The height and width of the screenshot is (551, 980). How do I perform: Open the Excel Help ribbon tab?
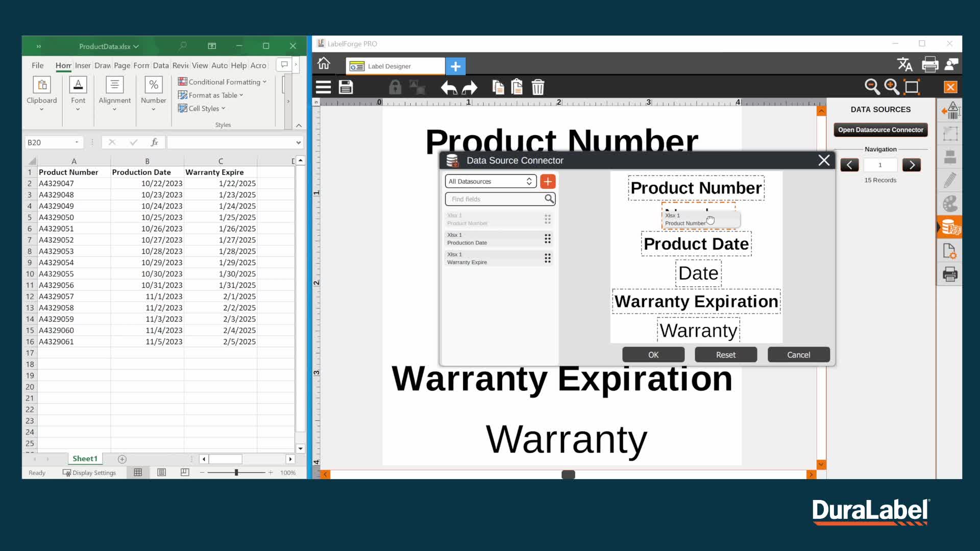click(x=238, y=65)
